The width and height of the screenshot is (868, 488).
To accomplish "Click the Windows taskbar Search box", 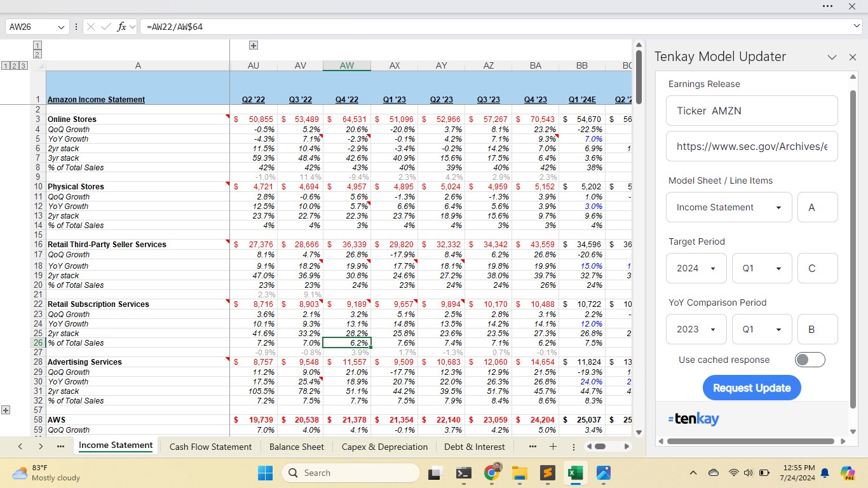I will pyautogui.click(x=350, y=473).
